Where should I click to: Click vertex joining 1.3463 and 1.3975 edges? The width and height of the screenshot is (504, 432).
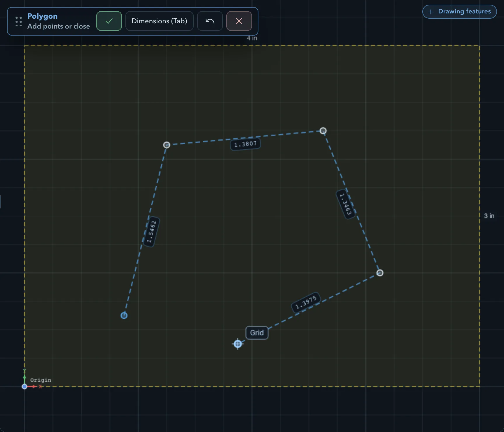pyautogui.click(x=380, y=273)
